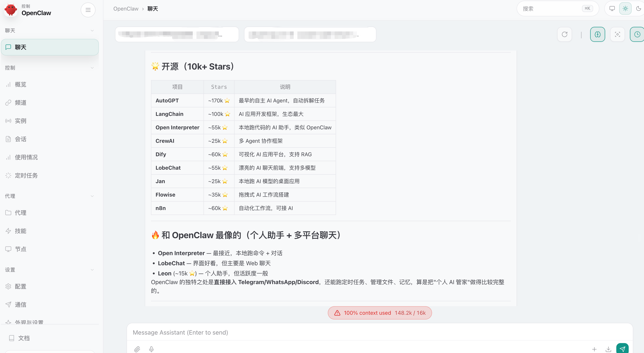Click the clock icon in chat toolbar
Viewport: 644px width, 353px height.
tap(637, 34)
